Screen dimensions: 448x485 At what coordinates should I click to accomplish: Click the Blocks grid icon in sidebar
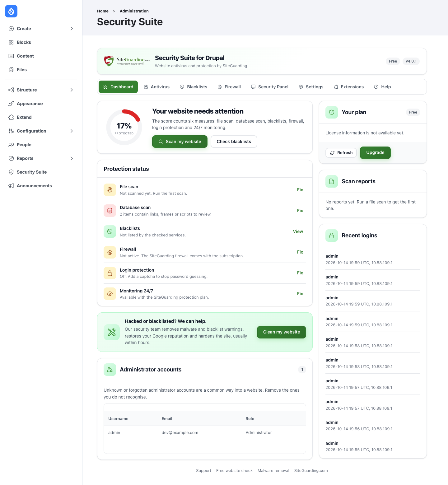click(x=11, y=42)
